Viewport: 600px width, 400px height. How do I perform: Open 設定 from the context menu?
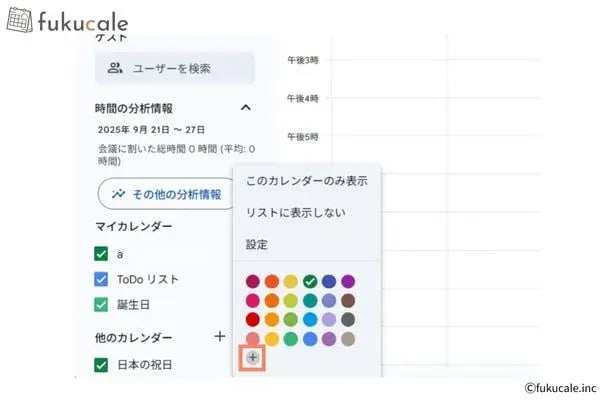coord(257,244)
